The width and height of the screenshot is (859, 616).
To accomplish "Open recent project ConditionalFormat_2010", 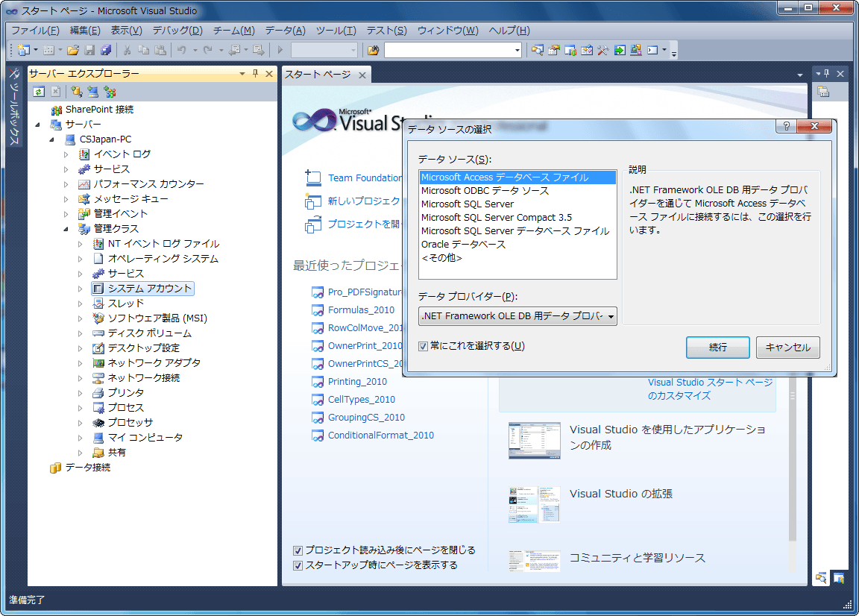I will (381, 435).
